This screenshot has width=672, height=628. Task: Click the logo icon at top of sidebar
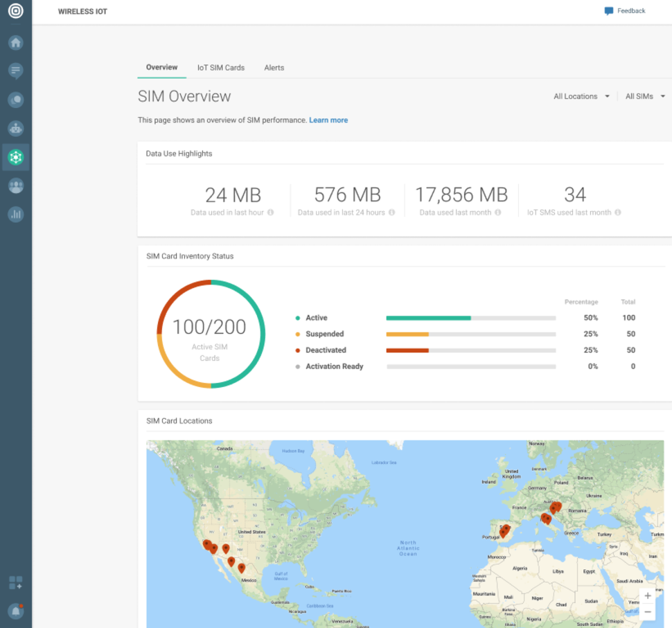point(15,12)
